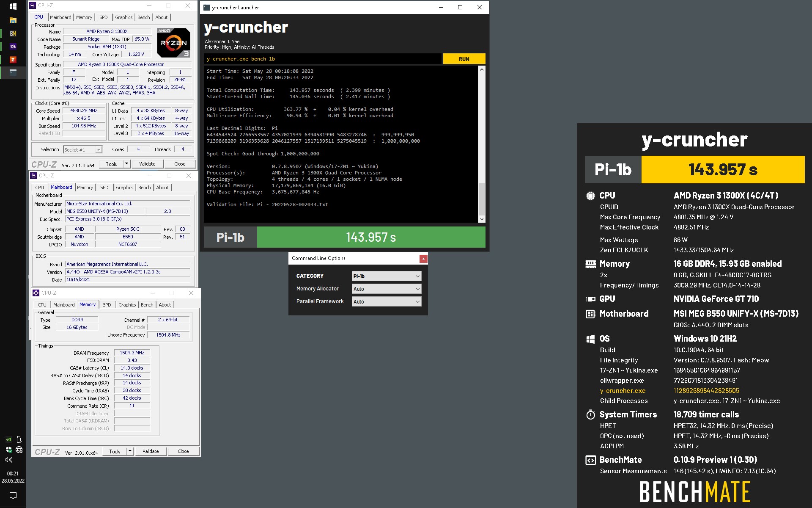The width and height of the screenshot is (812, 508).
Task: Click the BenchMate Memory section icon
Action: click(x=590, y=264)
